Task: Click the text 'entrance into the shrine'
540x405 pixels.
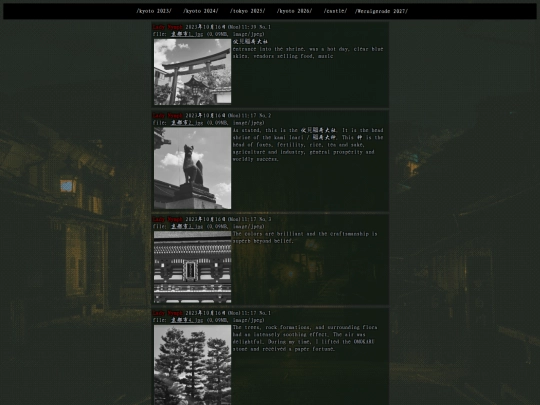Action: point(268,49)
